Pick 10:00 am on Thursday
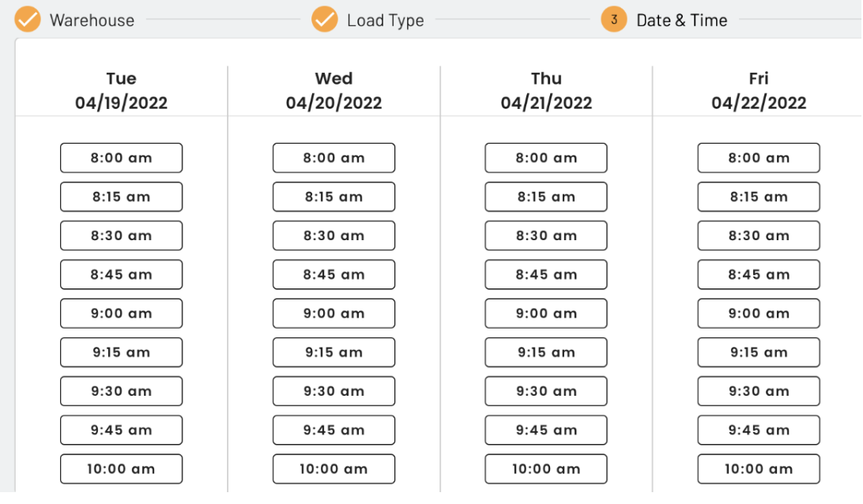The image size is (863, 504). [x=546, y=468]
